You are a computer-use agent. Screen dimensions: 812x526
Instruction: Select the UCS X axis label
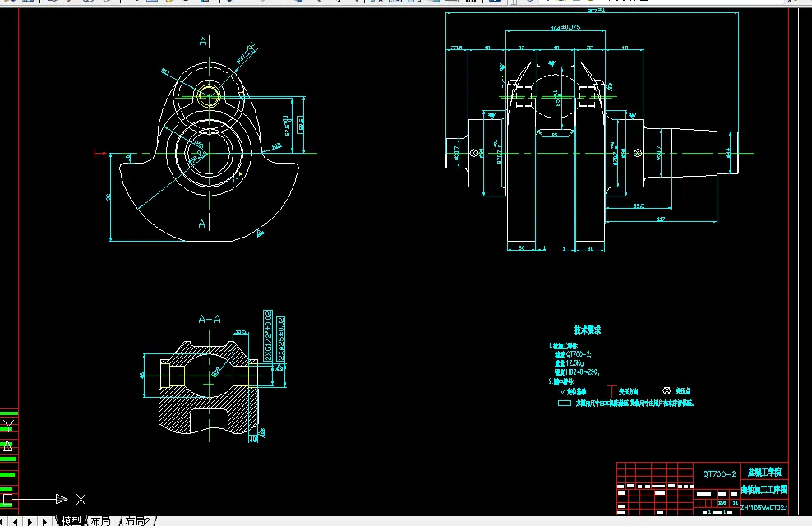pos(81,499)
